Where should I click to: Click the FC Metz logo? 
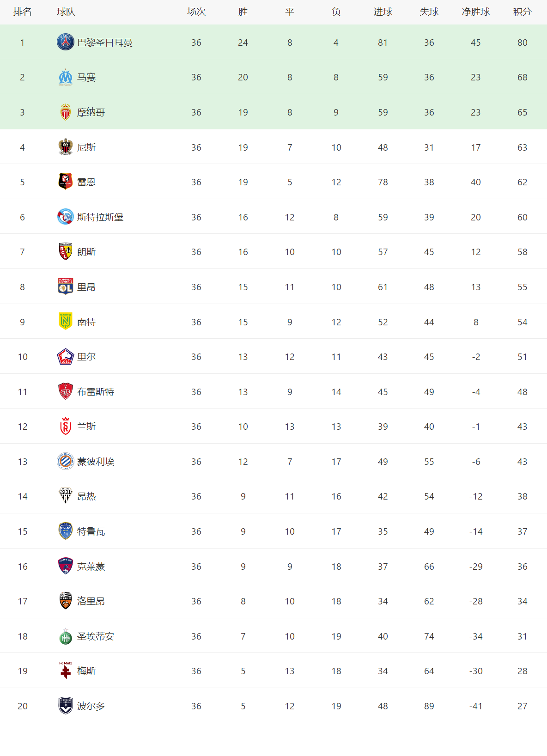click(x=66, y=671)
